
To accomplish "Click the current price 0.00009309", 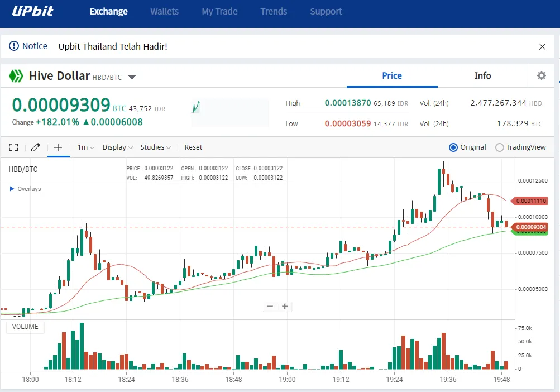I will [61, 105].
